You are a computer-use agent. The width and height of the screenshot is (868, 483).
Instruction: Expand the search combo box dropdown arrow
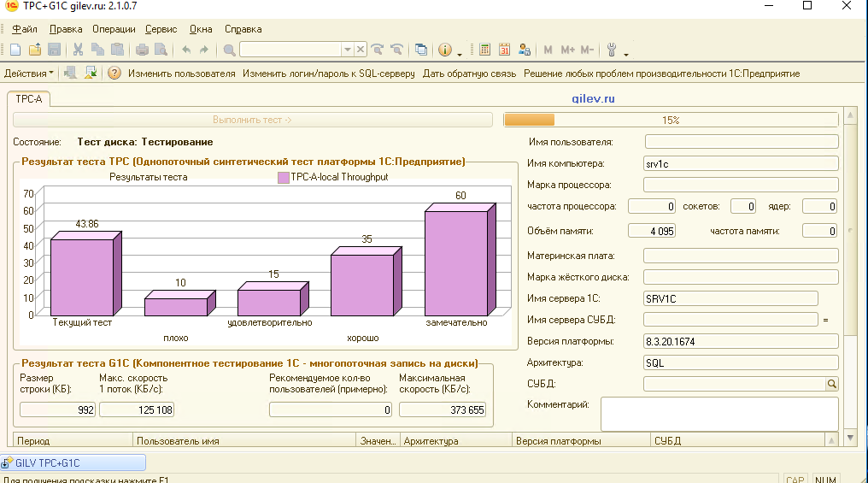[x=347, y=50]
